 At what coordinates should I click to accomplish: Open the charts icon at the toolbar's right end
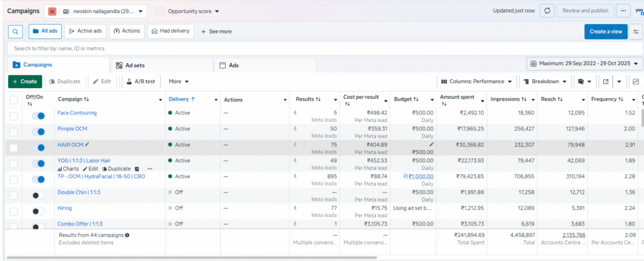point(636,81)
